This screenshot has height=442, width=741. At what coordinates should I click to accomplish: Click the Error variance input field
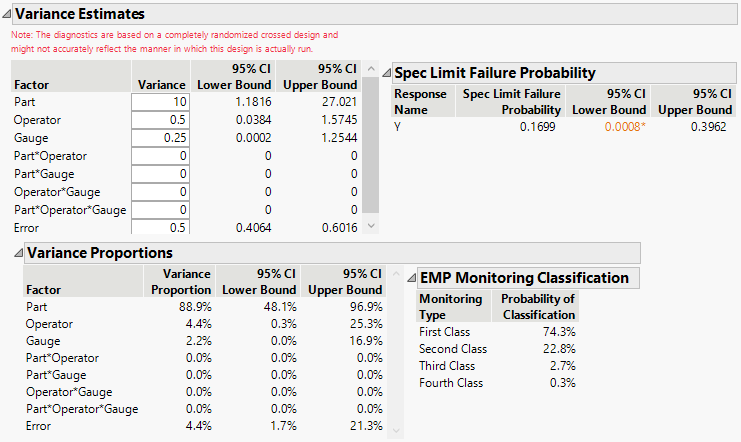159,228
